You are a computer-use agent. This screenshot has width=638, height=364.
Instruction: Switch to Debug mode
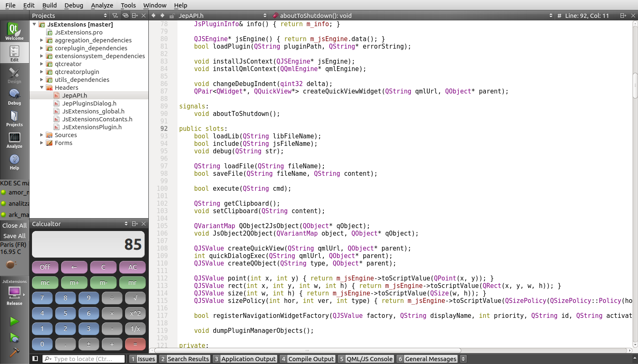(x=14, y=96)
